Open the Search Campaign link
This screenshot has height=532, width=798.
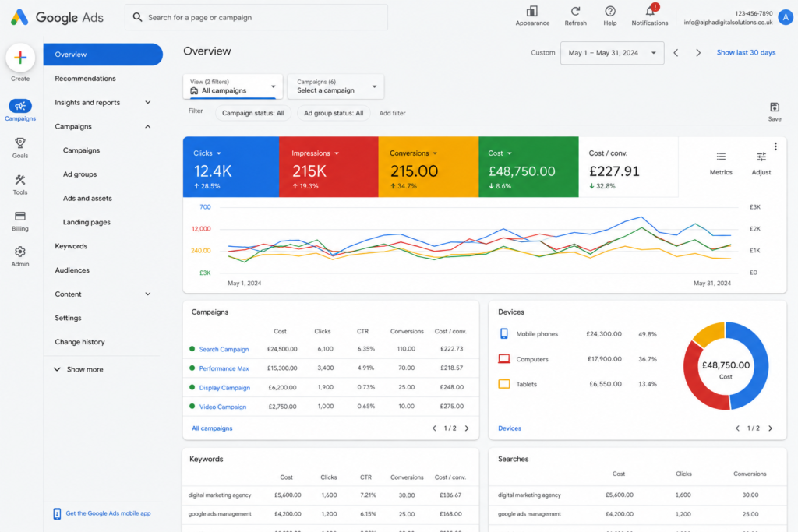(224, 349)
